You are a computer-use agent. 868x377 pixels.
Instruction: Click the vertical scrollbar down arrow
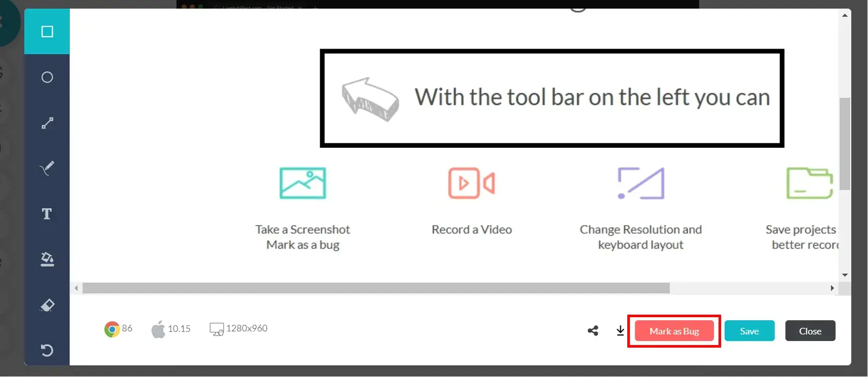[845, 275]
